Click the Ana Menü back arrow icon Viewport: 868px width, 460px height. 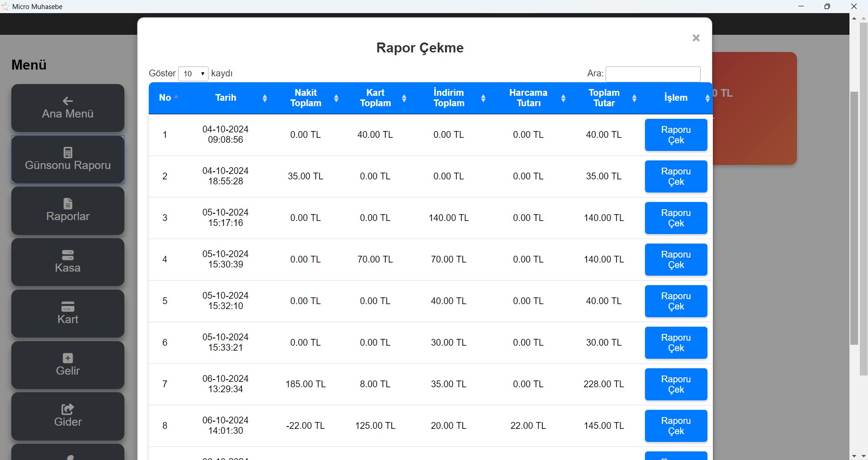pos(68,101)
